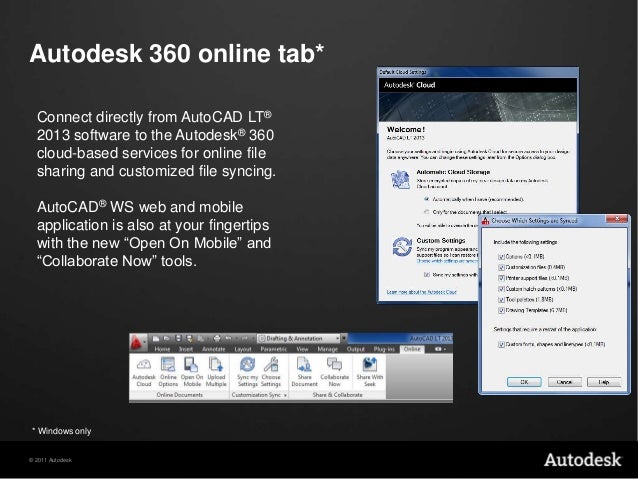The width and height of the screenshot is (638, 479).
Task: Switch to the Manage tab
Action: [327, 349]
